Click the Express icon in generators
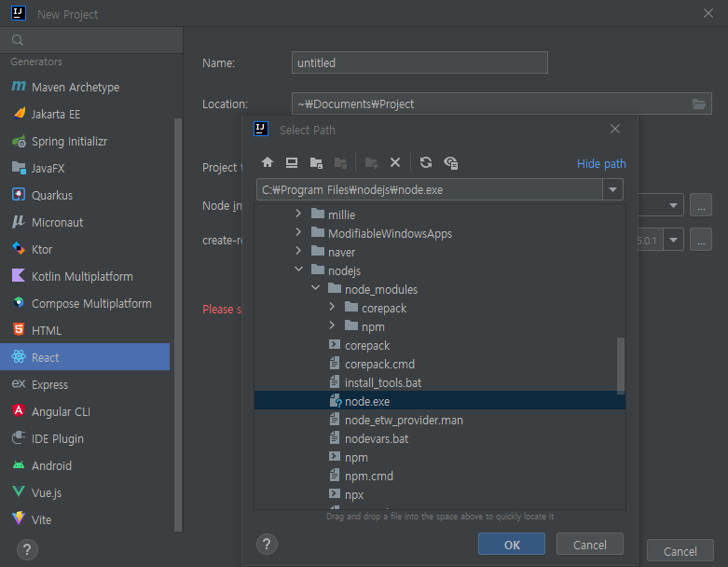Image resolution: width=728 pixels, height=567 pixels. [x=18, y=383]
